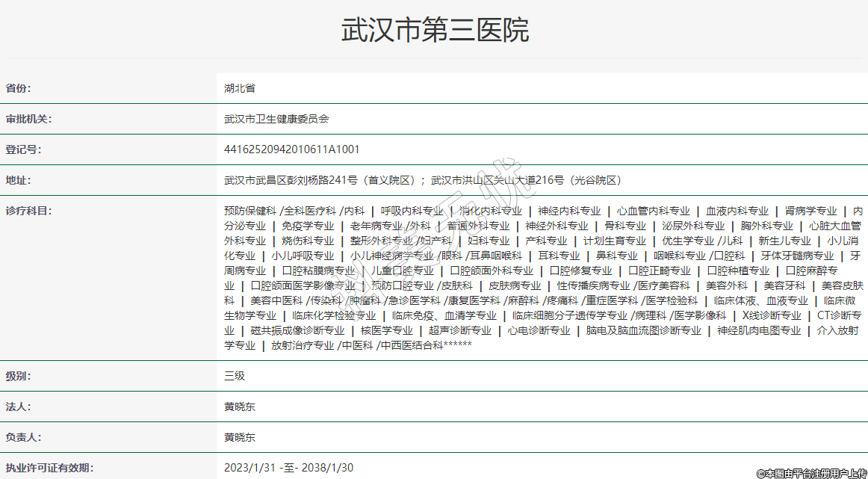Screen dimensions: 868x479
Task: Click the 三级 level value
Action: click(x=235, y=376)
